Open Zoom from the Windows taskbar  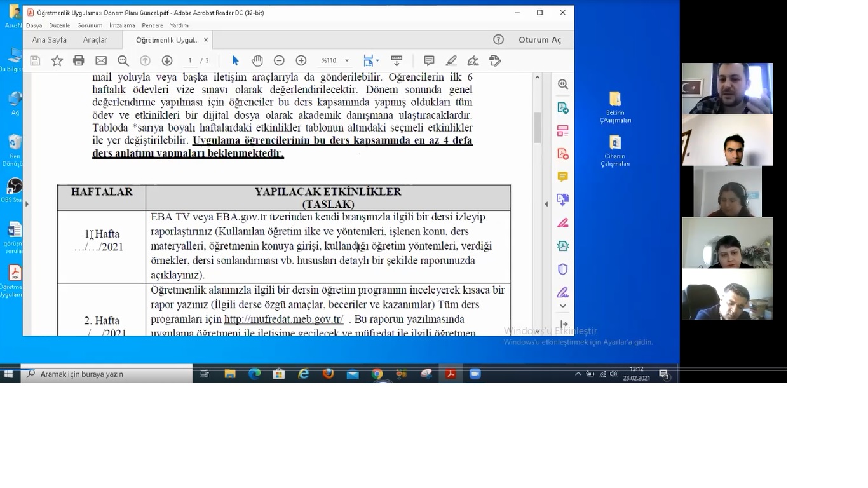pyautogui.click(x=475, y=374)
